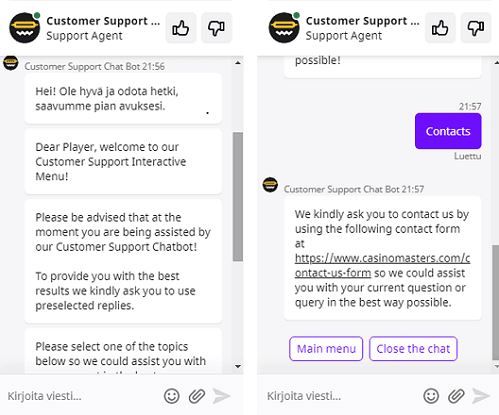
Task: Focus left Kirjoita viesti message field
Action: pos(80,396)
